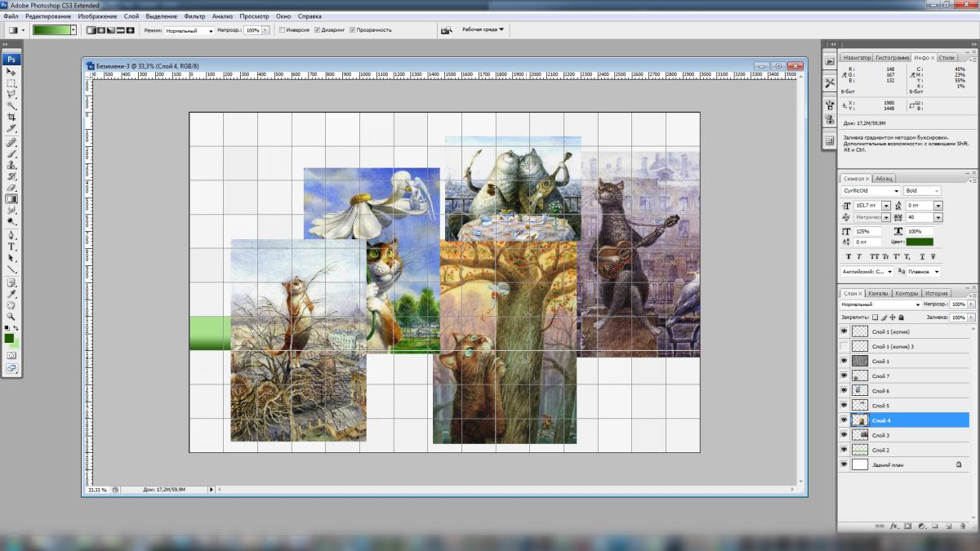Screen dimensions: 980x551
Task: Select the layer row Слой 2
Action: [x=903, y=449]
